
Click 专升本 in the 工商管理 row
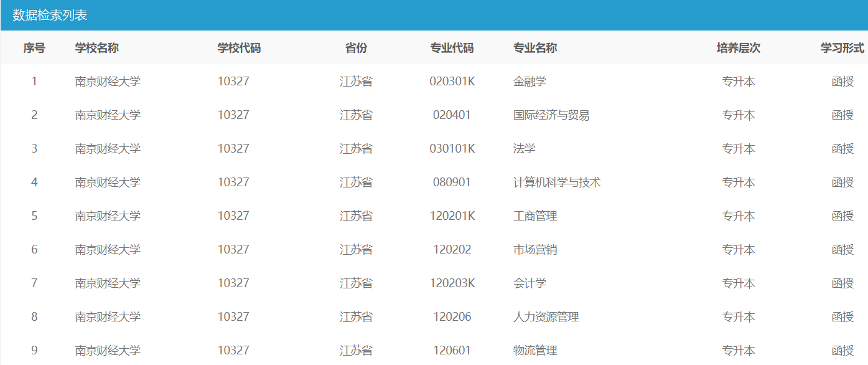739,216
